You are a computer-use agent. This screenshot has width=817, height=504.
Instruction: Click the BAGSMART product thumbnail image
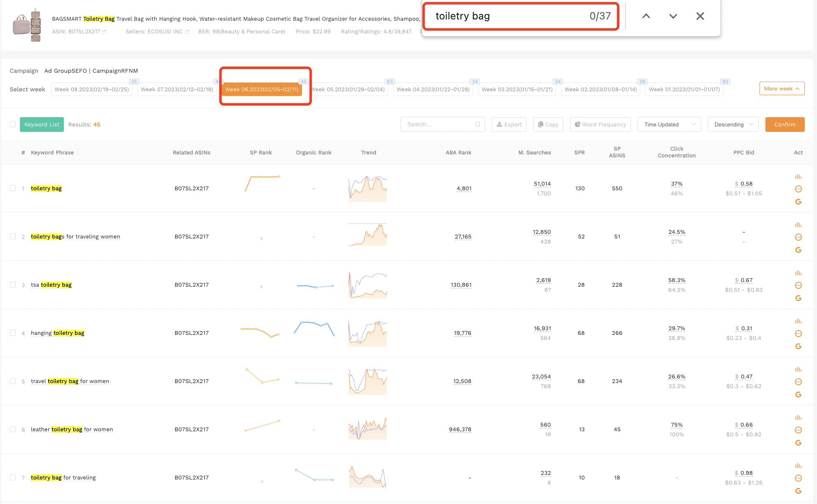click(27, 25)
